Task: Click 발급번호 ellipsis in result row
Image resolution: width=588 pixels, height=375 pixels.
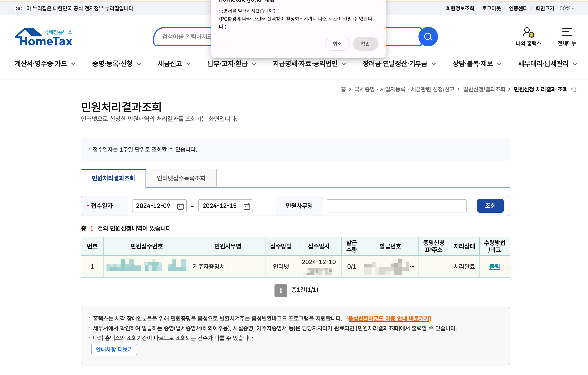Action: point(412,266)
